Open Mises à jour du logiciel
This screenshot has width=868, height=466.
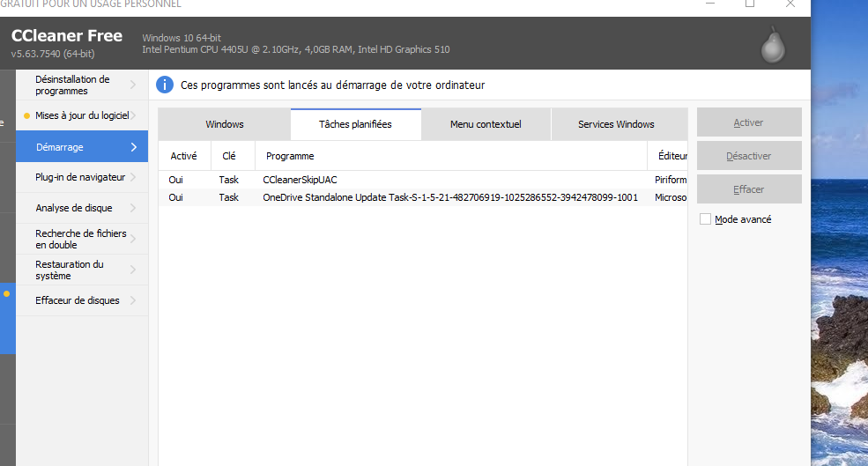tap(82, 115)
